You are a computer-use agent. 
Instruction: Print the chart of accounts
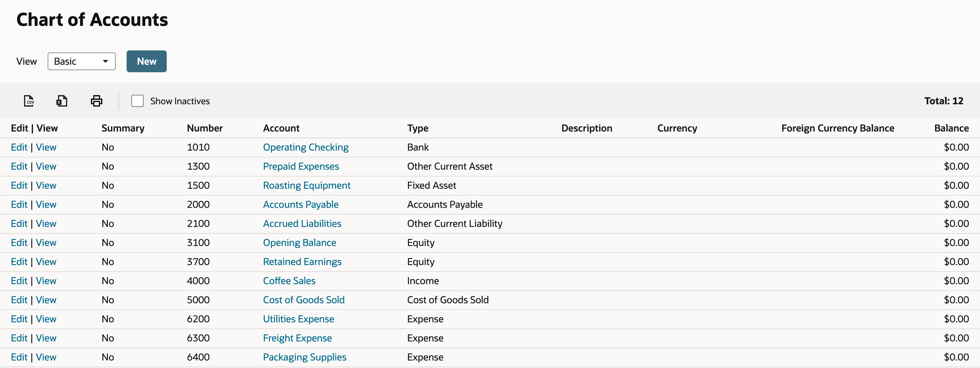pyautogui.click(x=96, y=101)
